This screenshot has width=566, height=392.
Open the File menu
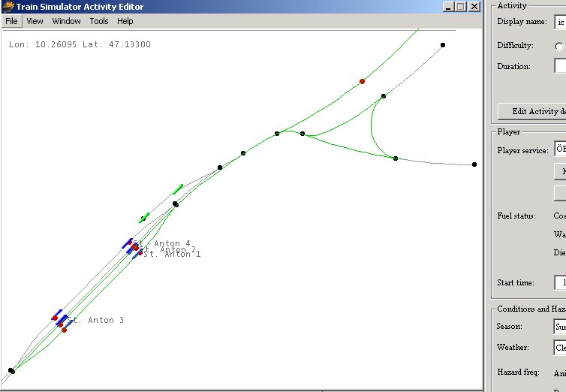pos(12,21)
